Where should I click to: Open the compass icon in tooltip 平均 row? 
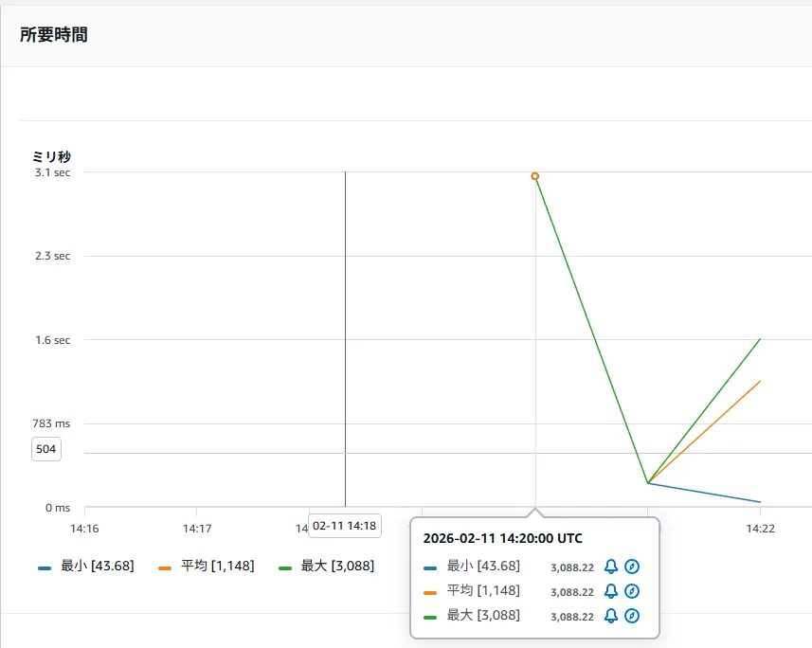(x=632, y=591)
